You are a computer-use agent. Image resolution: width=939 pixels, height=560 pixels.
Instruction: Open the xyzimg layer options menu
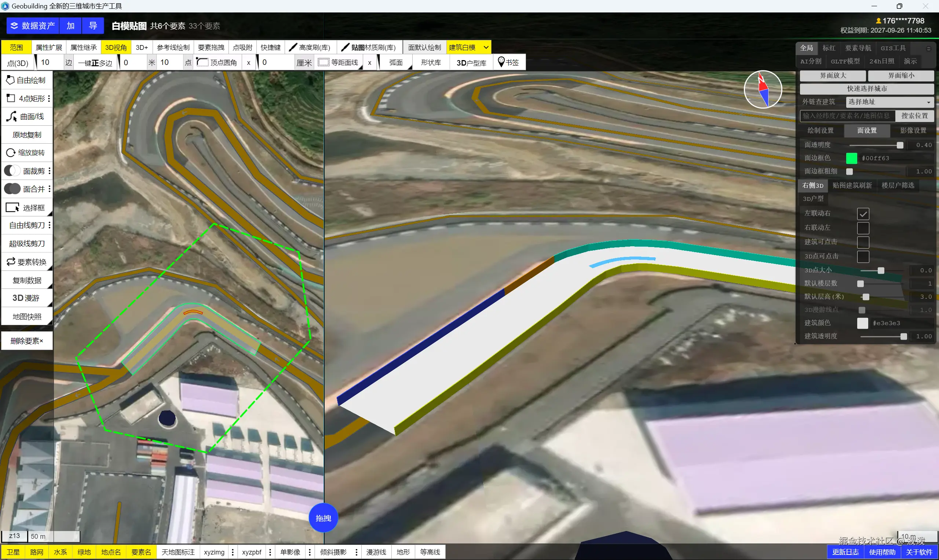coord(233,552)
